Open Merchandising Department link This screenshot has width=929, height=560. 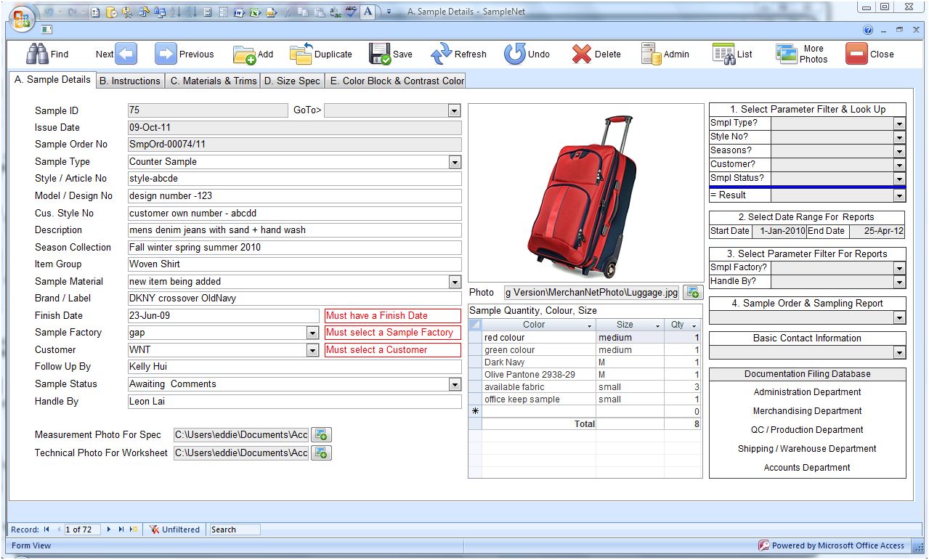pos(807,411)
